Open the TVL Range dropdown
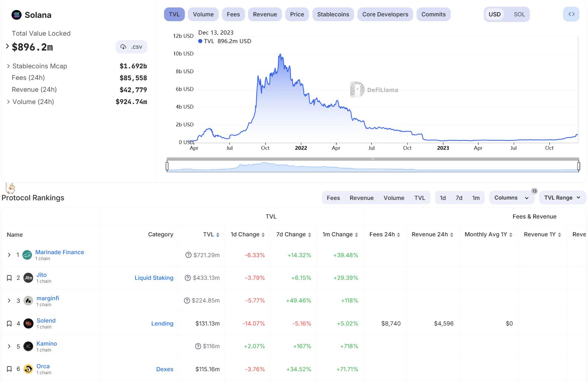Image resolution: width=588 pixels, height=382 pixels. tap(562, 198)
